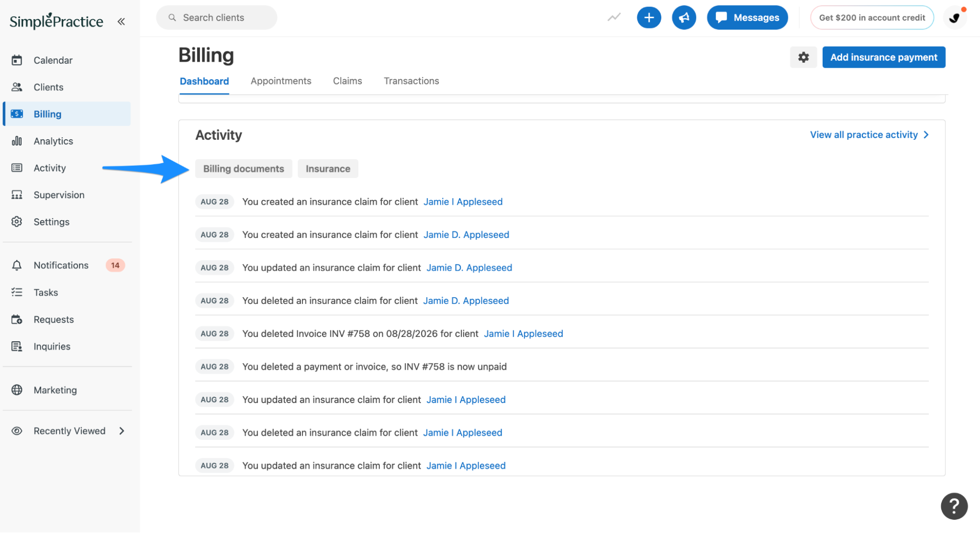Viewport: 980px width, 533px height.
Task: Open View all practice activity link
Action: (x=869, y=134)
